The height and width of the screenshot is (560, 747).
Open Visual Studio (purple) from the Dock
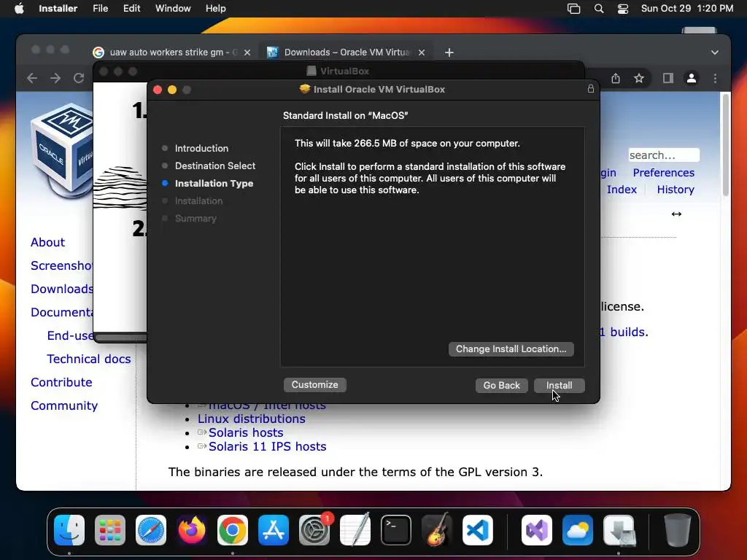pyautogui.click(x=537, y=530)
